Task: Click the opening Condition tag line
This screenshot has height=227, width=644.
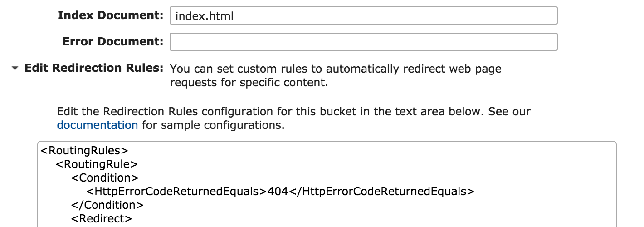Action: coord(105,178)
